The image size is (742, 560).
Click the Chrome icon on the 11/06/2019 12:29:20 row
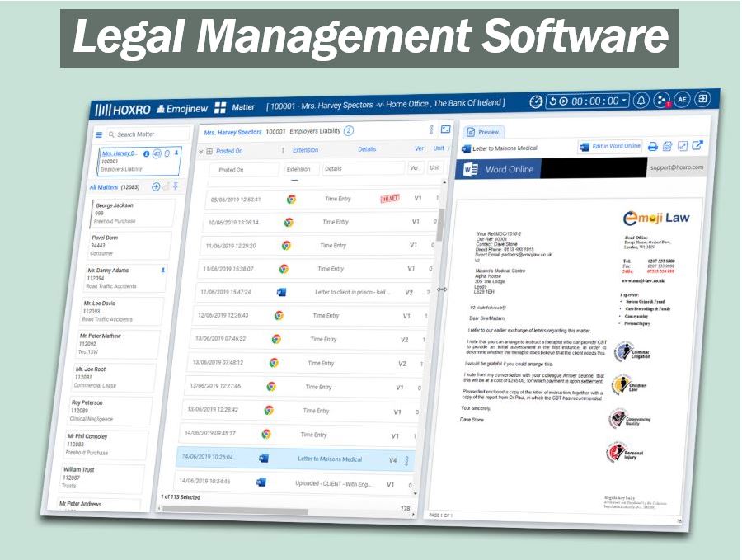pyautogui.click(x=286, y=245)
